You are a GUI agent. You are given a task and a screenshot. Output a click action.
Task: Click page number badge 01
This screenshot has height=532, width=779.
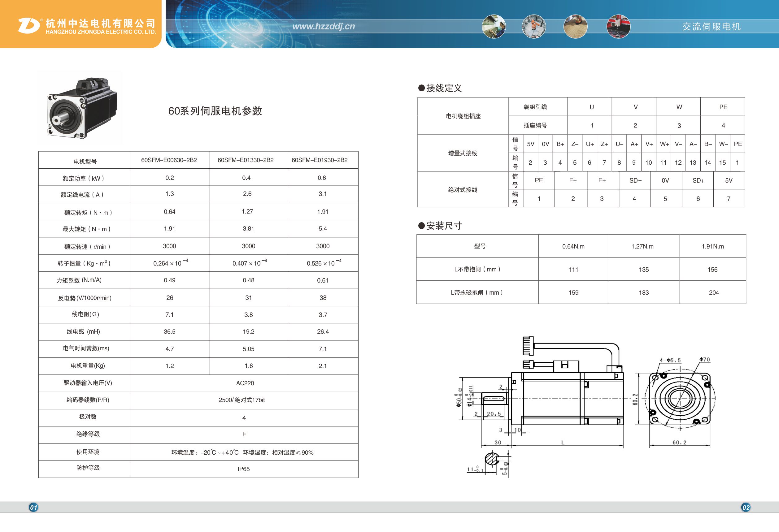click(33, 507)
